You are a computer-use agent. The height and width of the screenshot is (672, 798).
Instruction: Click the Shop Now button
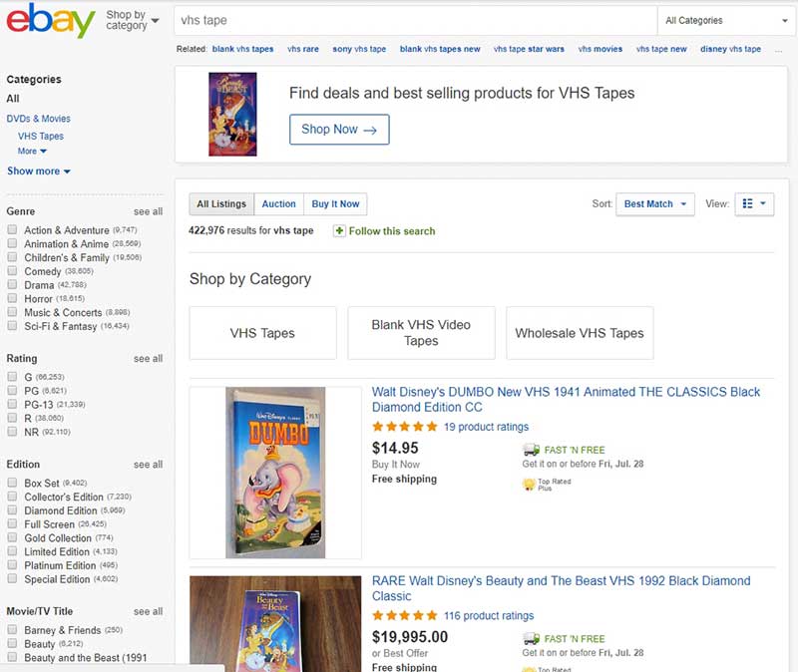click(338, 130)
